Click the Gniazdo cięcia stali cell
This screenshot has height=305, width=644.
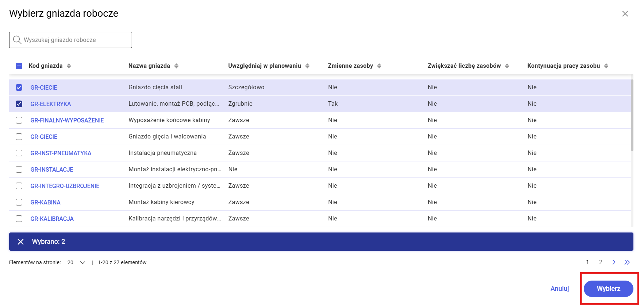pyautogui.click(x=155, y=87)
